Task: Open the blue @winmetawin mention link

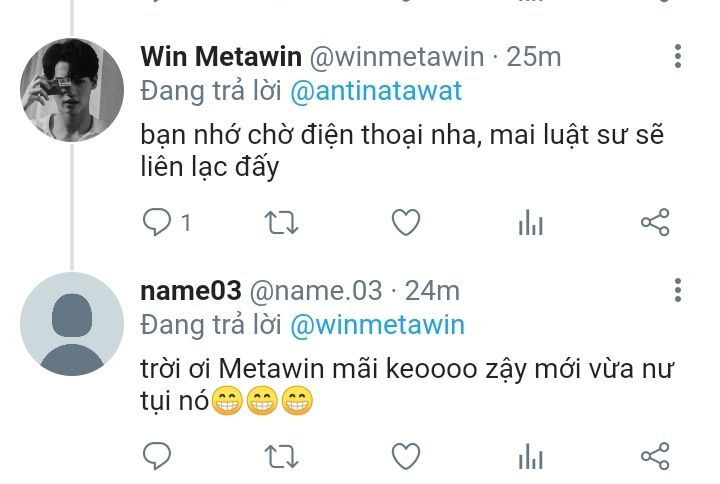Action: (377, 325)
